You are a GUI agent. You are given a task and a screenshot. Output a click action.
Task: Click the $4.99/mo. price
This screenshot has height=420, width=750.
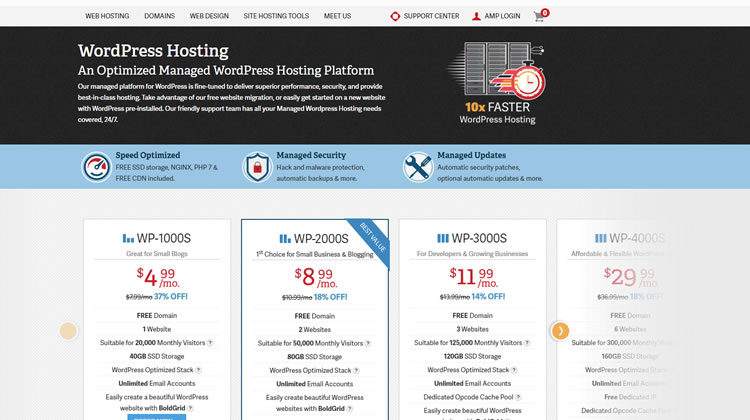pos(157,277)
